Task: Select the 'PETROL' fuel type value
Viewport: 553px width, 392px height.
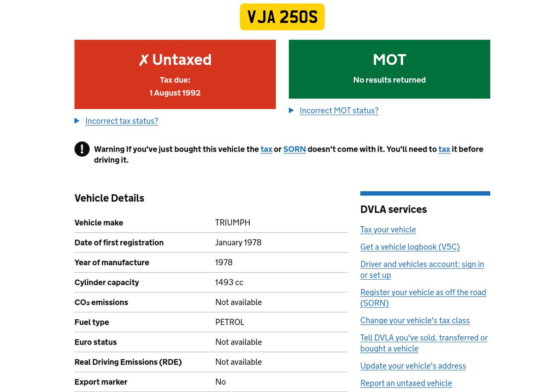Action: tap(229, 322)
